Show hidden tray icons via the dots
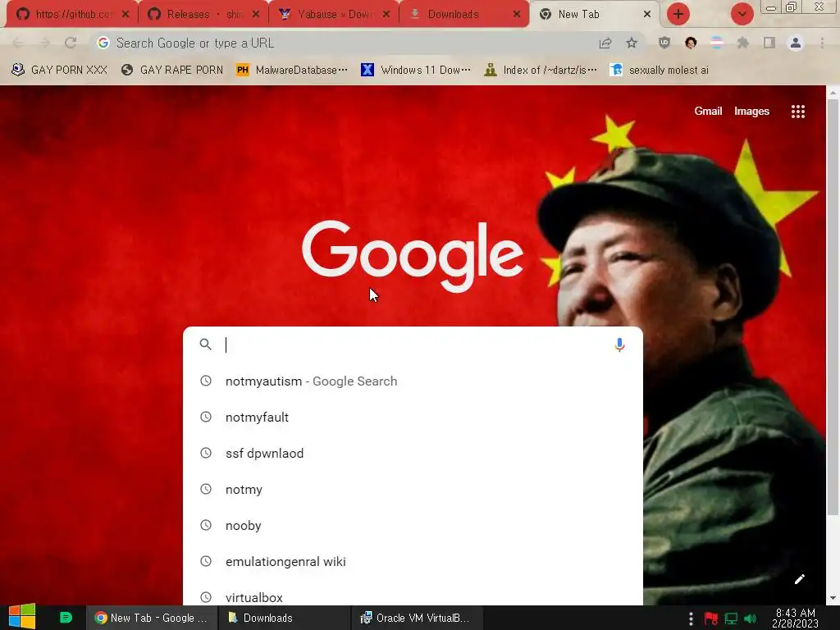This screenshot has width=840, height=630. point(691,619)
